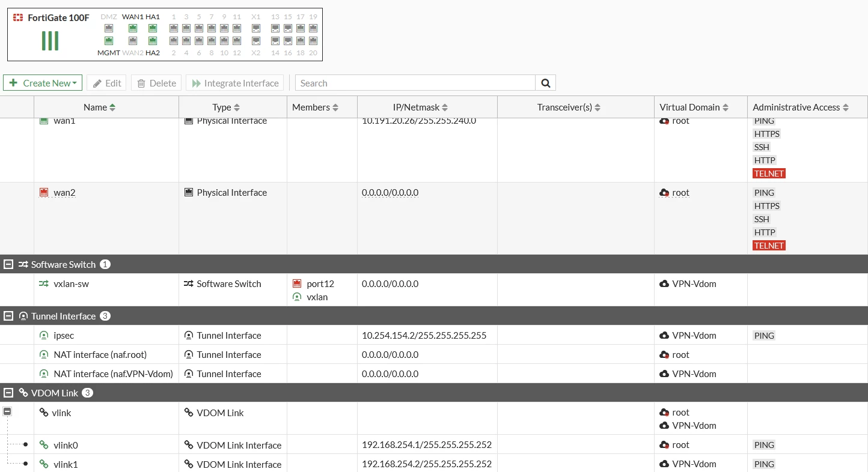Viewport: 868px width, 472px height.
Task: Select the WAN1 port on the faceplate
Action: (133, 28)
